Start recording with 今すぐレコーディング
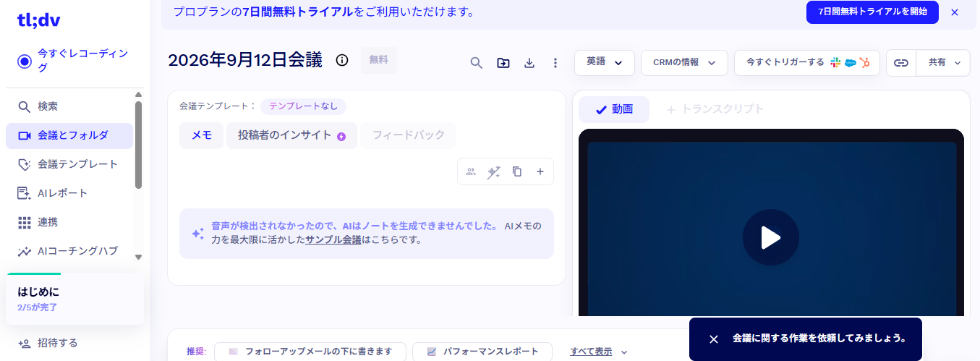The height and width of the screenshot is (361, 980). (x=74, y=61)
